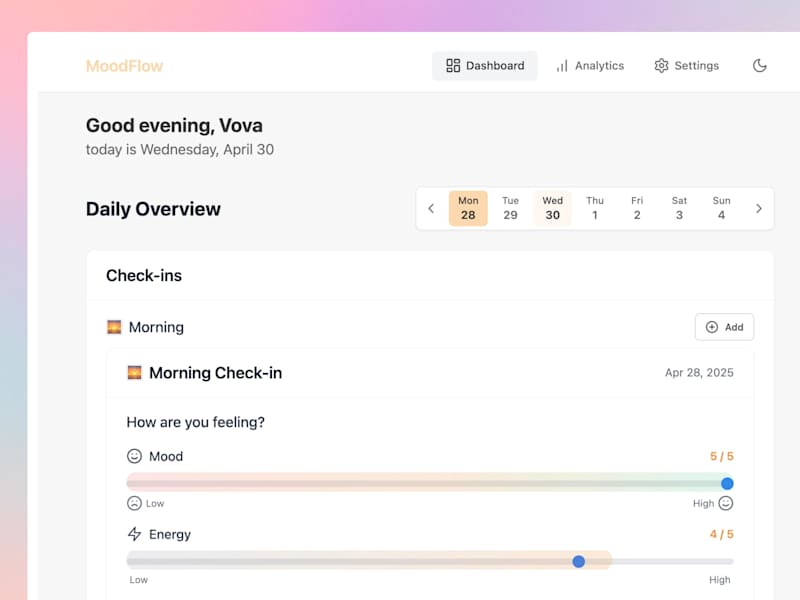Click the Low label under Energy slider
Image resolution: width=800 pixels, height=600 pixels.
138,580
